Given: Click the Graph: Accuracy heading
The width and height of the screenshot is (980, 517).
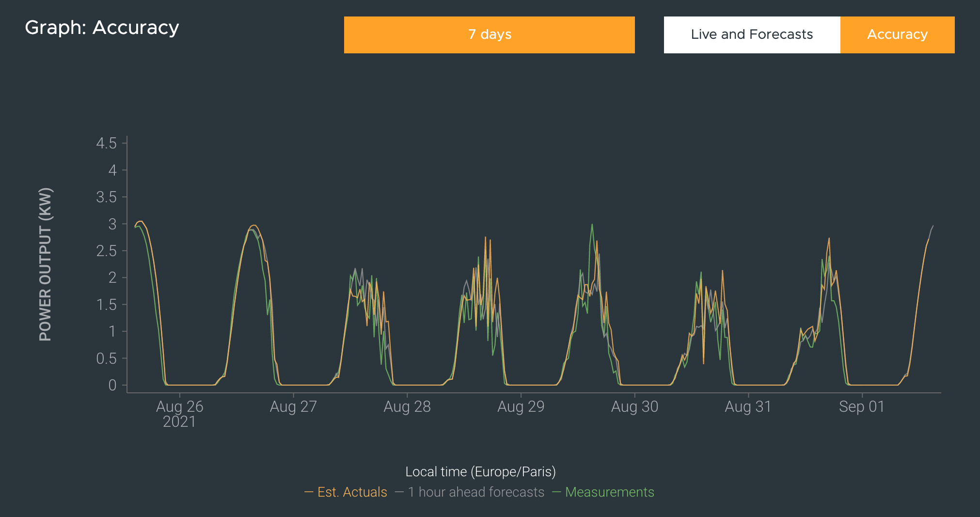Looking at the screenshot, I should click(x=102, y=28).
